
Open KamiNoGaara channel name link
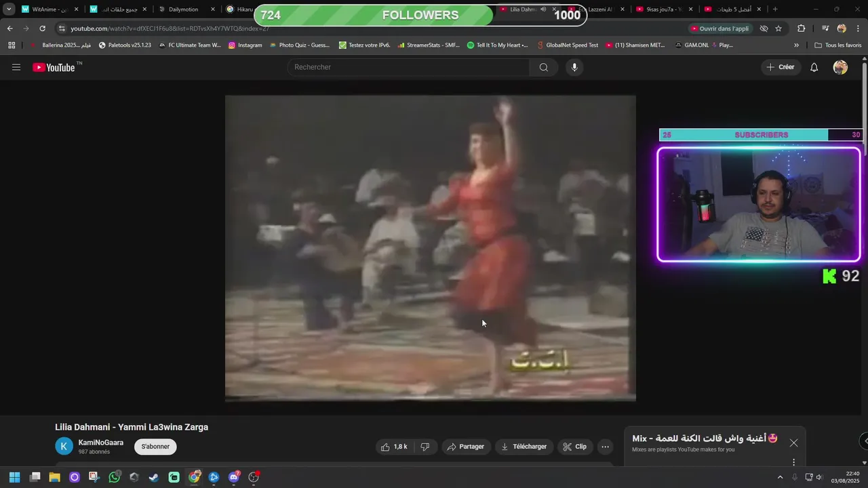(x=101, y=443)
